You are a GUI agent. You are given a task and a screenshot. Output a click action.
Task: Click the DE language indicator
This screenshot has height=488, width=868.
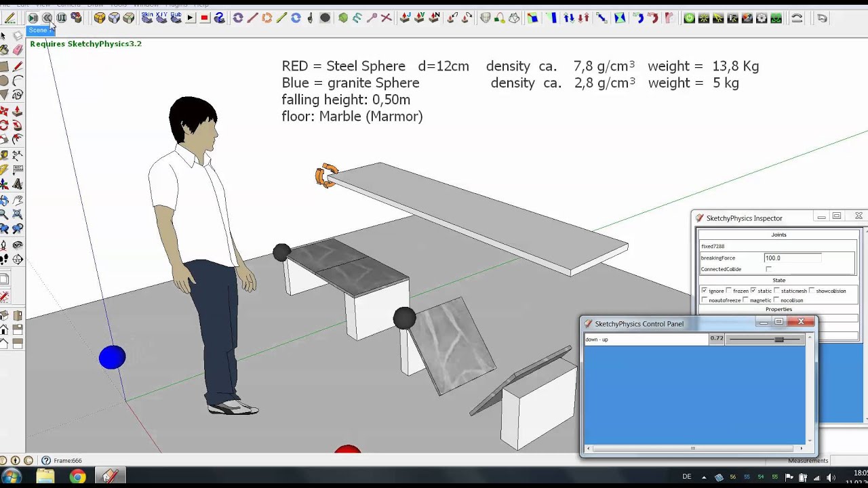pos(687,477)
